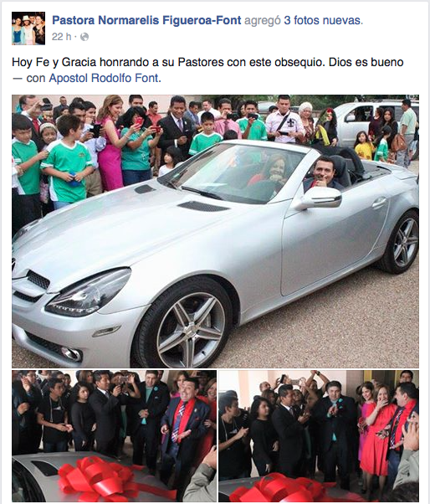Viewport: 430px width, 504px height.
Task: Open the large silver convertible photo
Action: pos(215,231)
